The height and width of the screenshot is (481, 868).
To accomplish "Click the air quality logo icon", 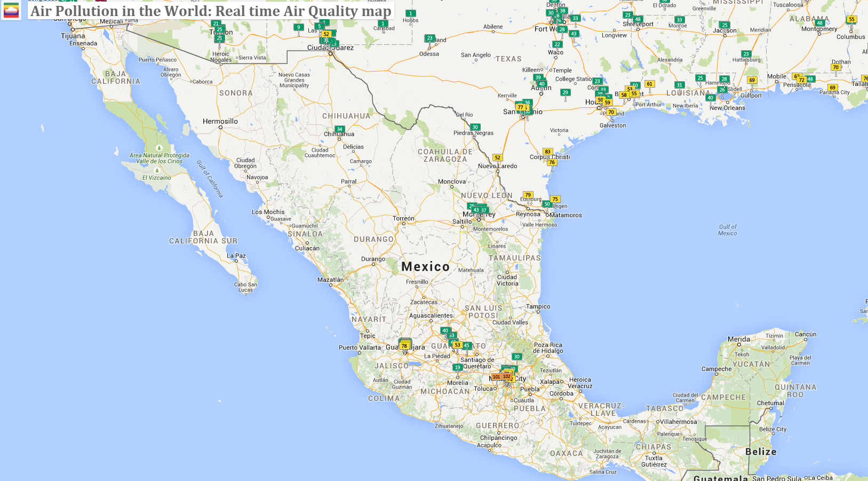I will (x=11, y=10).
